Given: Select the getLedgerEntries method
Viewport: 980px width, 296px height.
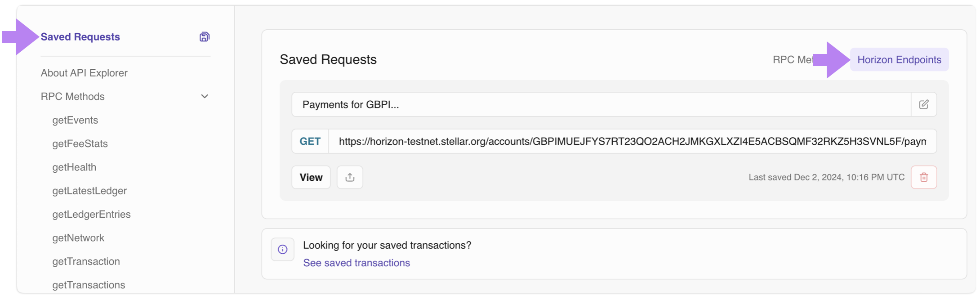Looking at the screenshot, I should pyautogui.click(x=91, y=214).
